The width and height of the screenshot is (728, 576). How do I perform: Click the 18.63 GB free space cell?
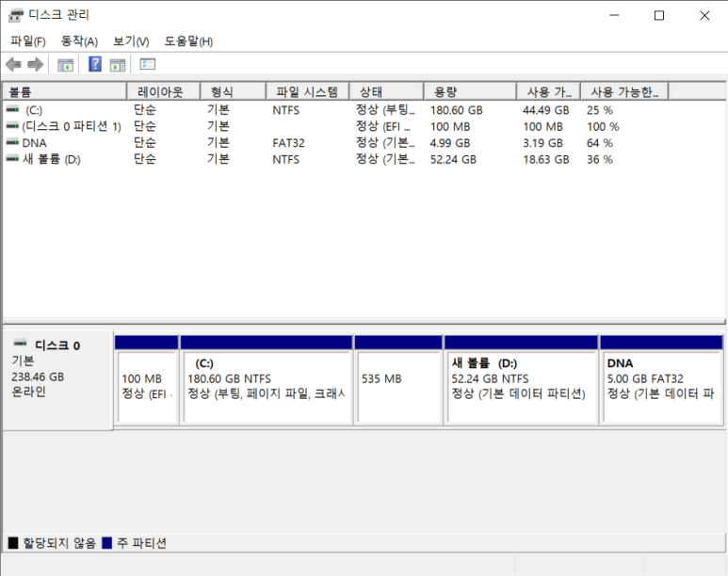click(x=546, y=160)
